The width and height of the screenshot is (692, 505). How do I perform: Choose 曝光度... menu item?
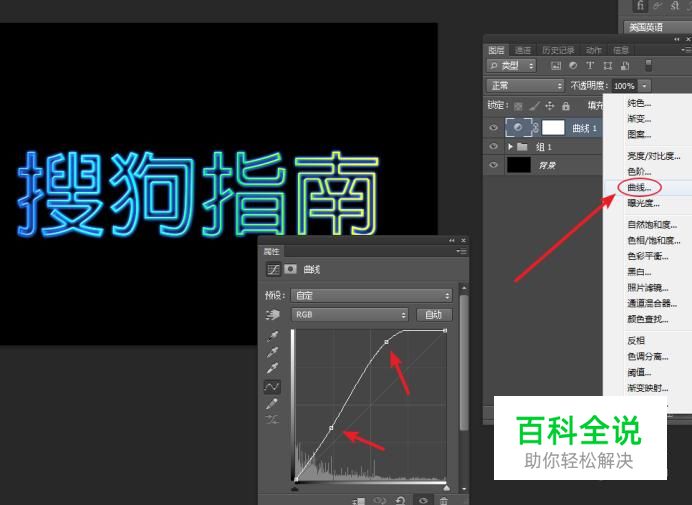coord(643,203)
